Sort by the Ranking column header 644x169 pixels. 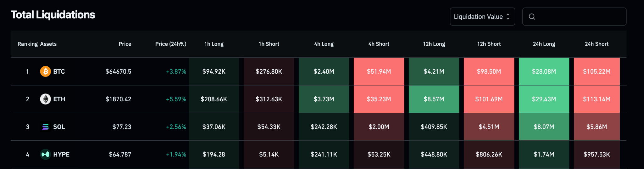[28, 44]
